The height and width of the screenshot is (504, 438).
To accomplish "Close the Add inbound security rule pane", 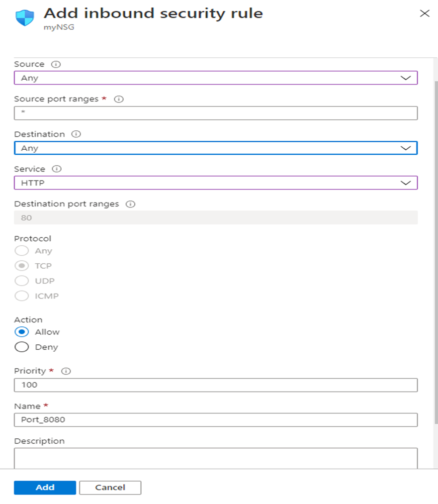I will 424,13.
